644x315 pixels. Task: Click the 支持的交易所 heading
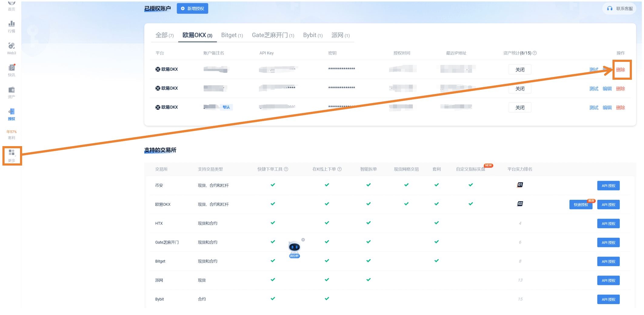(x=160, y=150)
